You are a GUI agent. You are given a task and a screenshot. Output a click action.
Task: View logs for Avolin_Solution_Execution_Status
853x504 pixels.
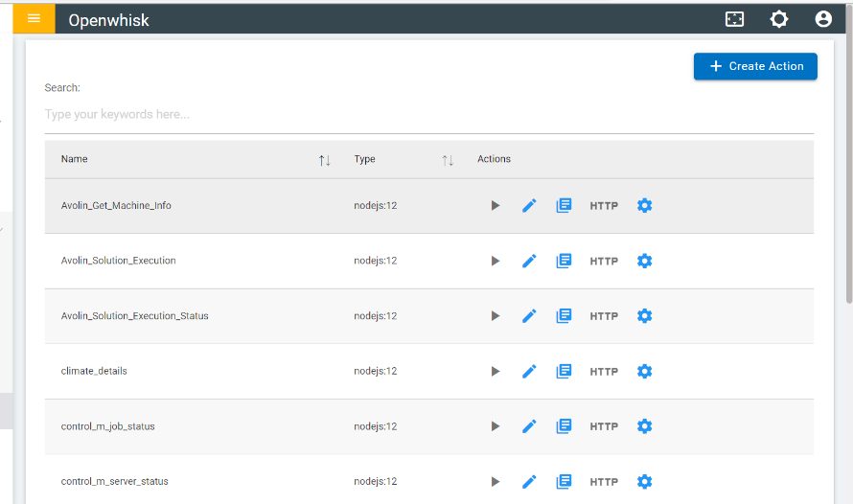point(564,316)
